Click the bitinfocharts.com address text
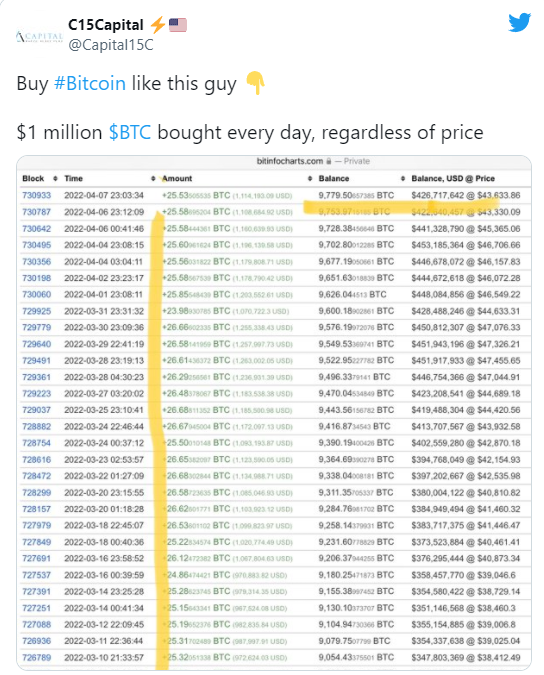 [290, 161]
